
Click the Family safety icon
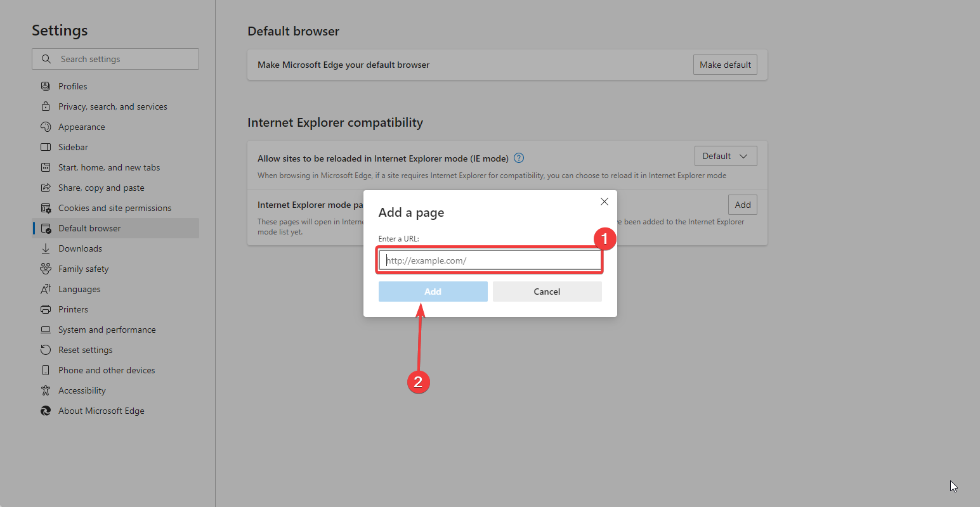coord(46,269)
